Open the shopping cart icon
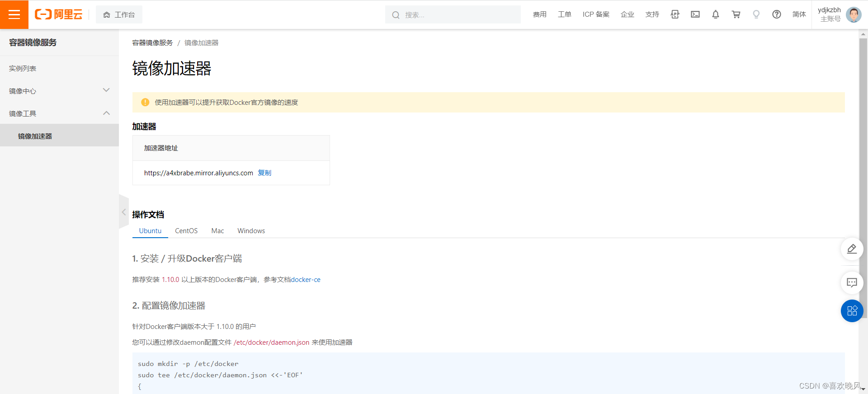 coord(736,14)
